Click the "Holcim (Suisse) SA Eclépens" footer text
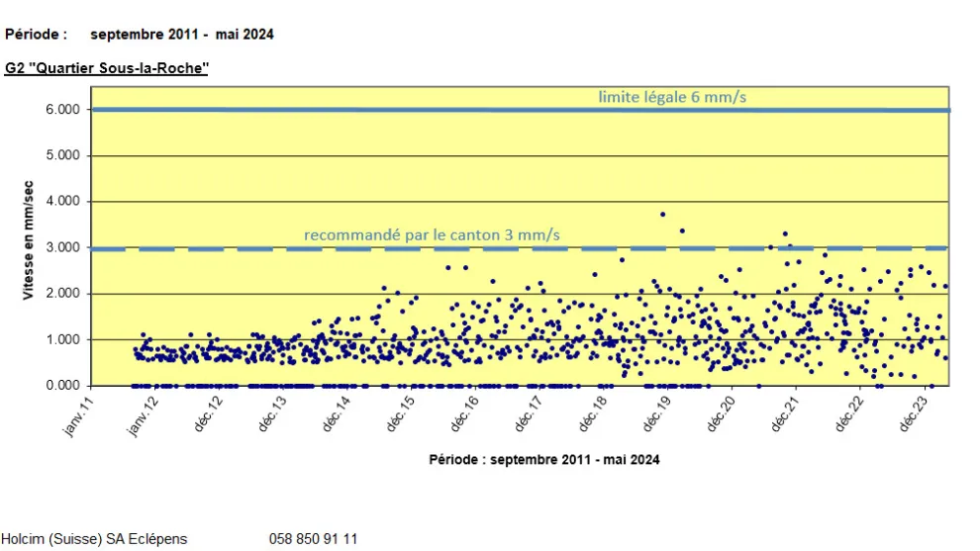Viewport: 980px width, 551px height. tap(94, 539)
